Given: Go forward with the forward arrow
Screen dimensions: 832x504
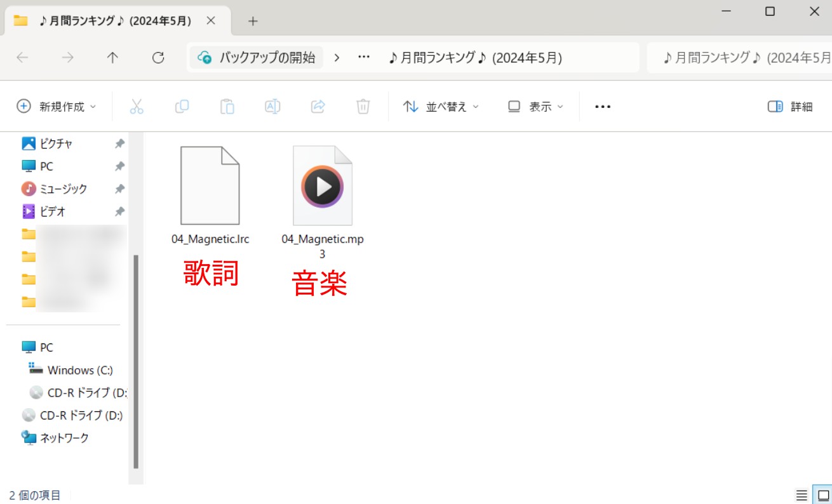Looking at the screenshot, I should pyautogui.click(x=67, y=58).
